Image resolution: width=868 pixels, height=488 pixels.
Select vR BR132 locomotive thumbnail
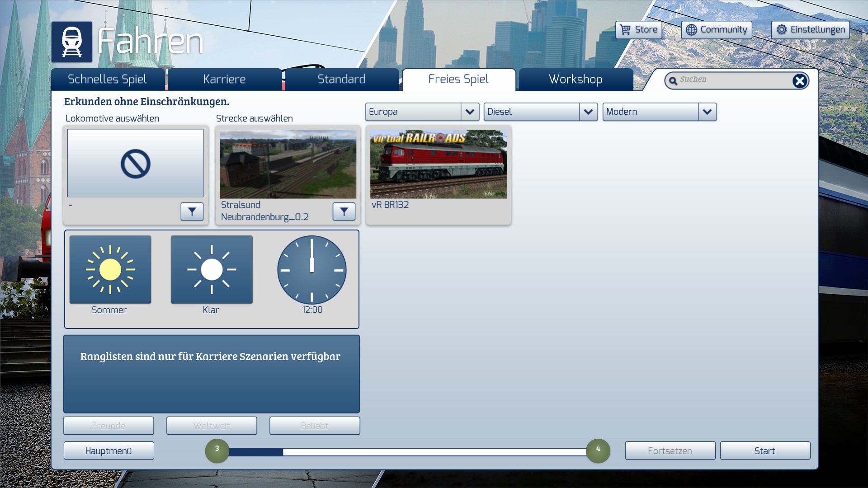pyautogui.click(x=438, y=164)
